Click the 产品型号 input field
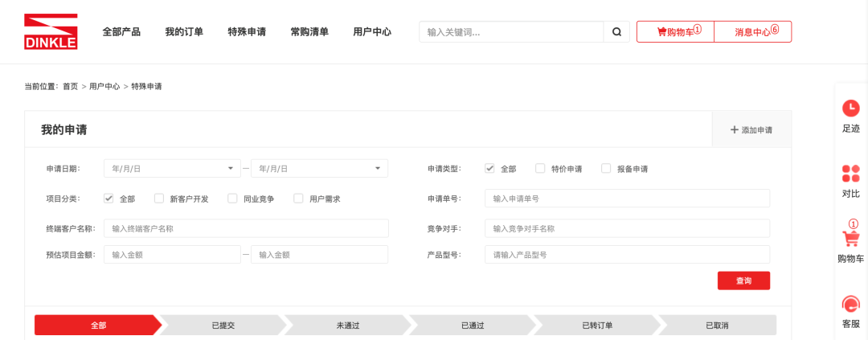The height and width of the screenshot is (340, 868). click(x=627, y=255)
